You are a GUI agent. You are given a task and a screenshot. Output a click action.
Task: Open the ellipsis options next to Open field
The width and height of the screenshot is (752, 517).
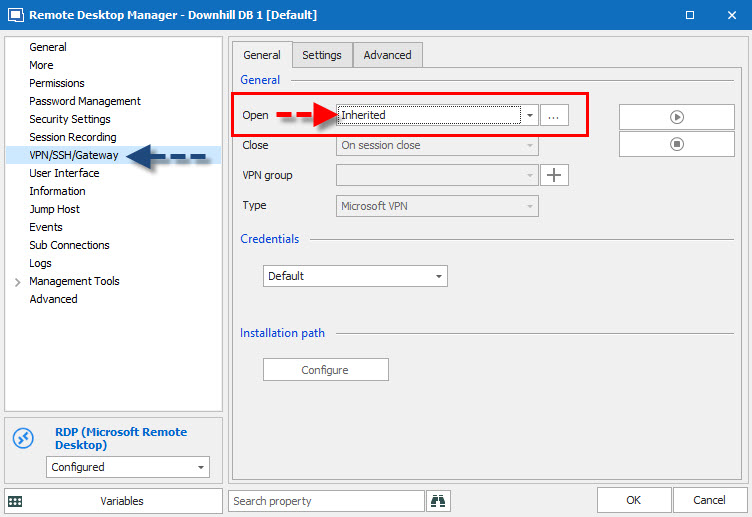(554, 116)
